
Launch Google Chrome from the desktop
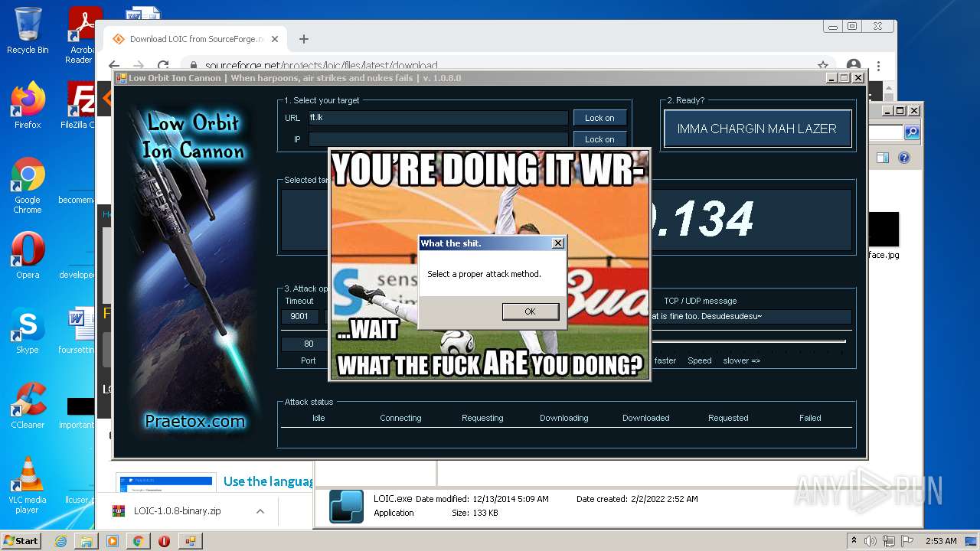(28, 185)
